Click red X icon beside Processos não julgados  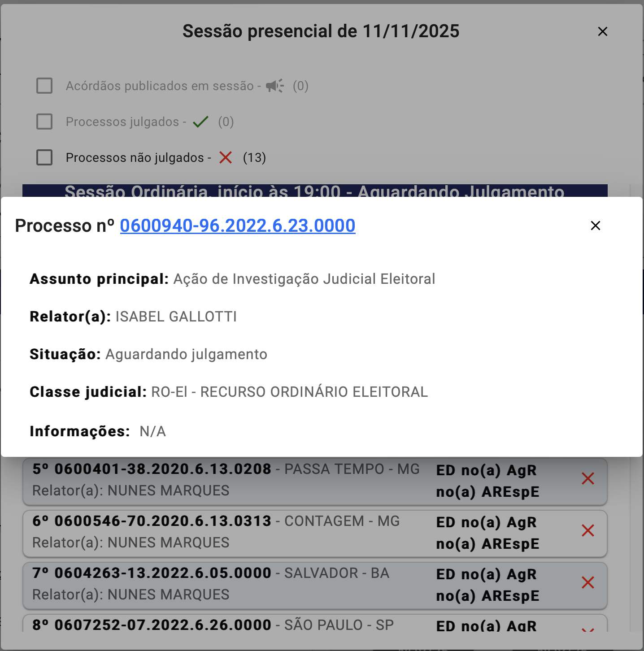[226, 157]
